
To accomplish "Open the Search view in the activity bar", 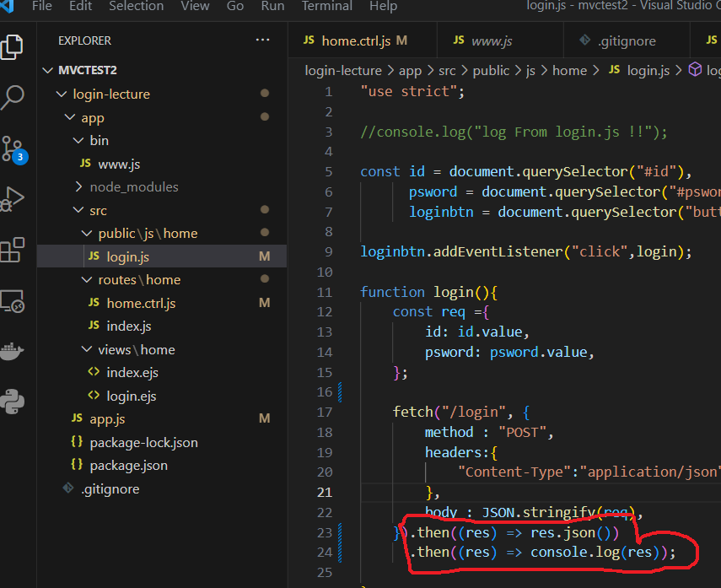I will pyautogui.click(x=13, y=97).
